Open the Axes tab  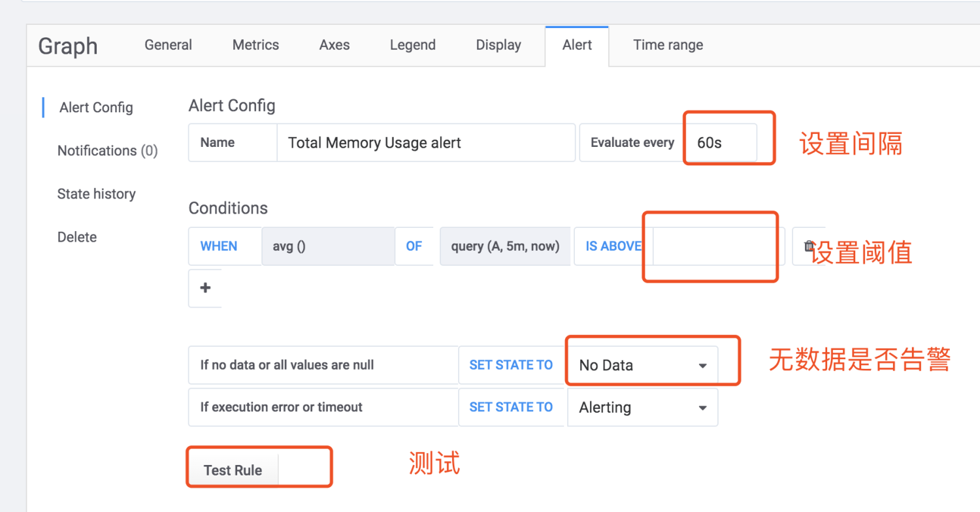pos(335,45)
